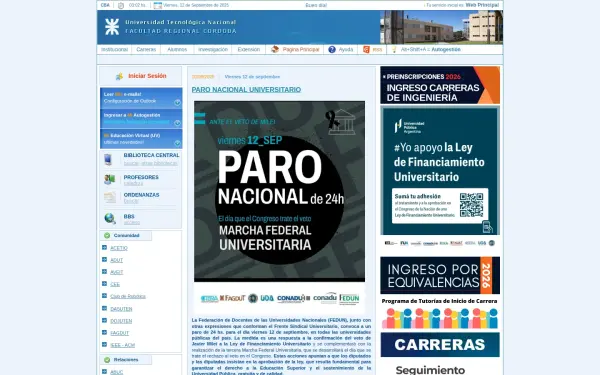Expand the Educación Virtual panel arrow
This screenshot has height=375, width=600.
[177, 143]
